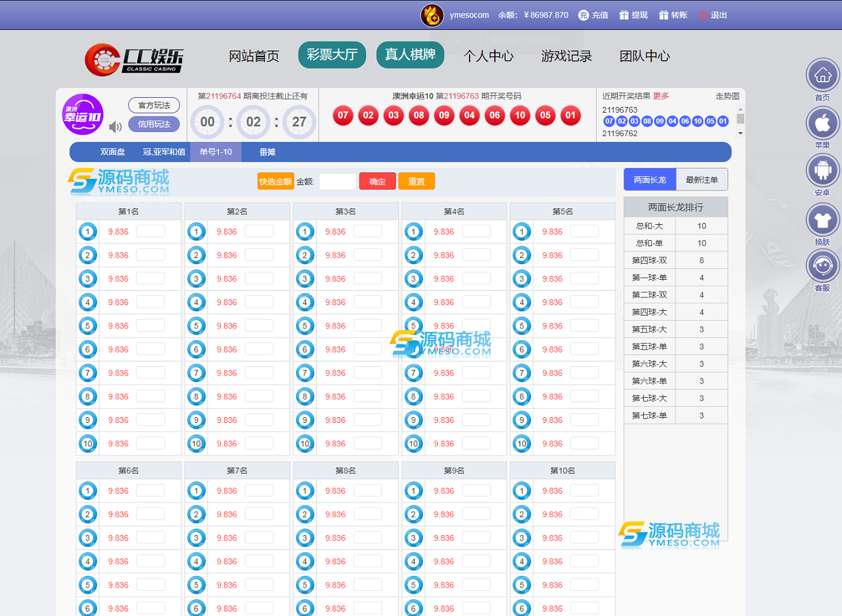The width and height of the screenshot is (842, 616).
Task: Open the 换肤 skin changer icon
Action: pos(823,220)
